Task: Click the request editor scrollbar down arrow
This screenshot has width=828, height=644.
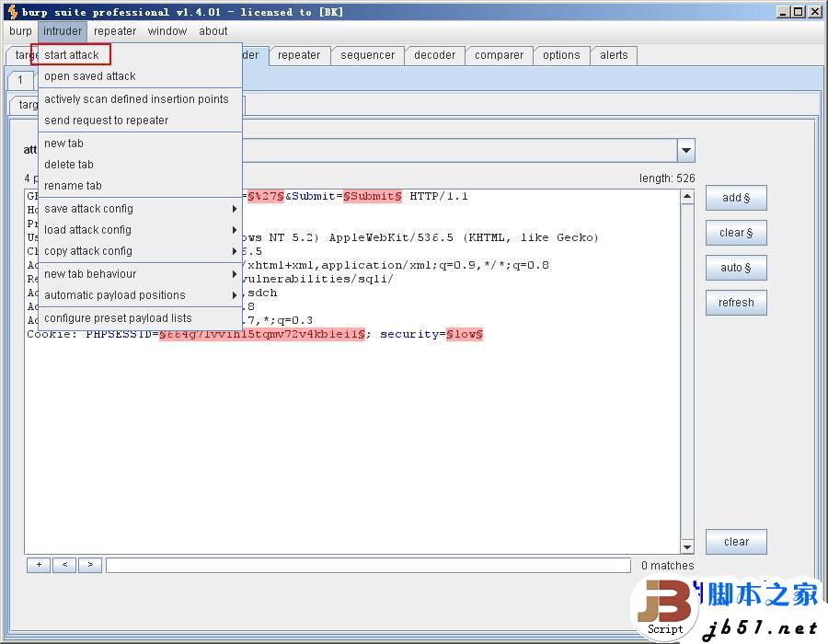Action: click(x=686, y=547)
